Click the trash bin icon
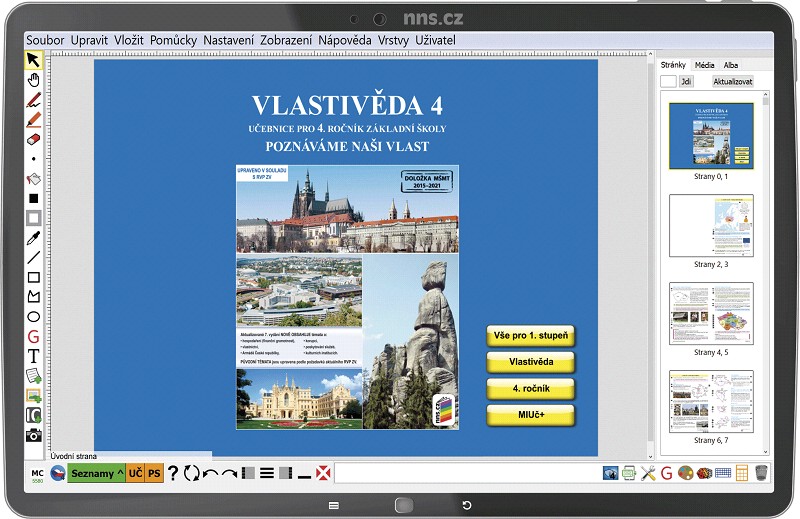Image resolution: width=800 pixels, height=519 pixels. [x=761, y=473]
